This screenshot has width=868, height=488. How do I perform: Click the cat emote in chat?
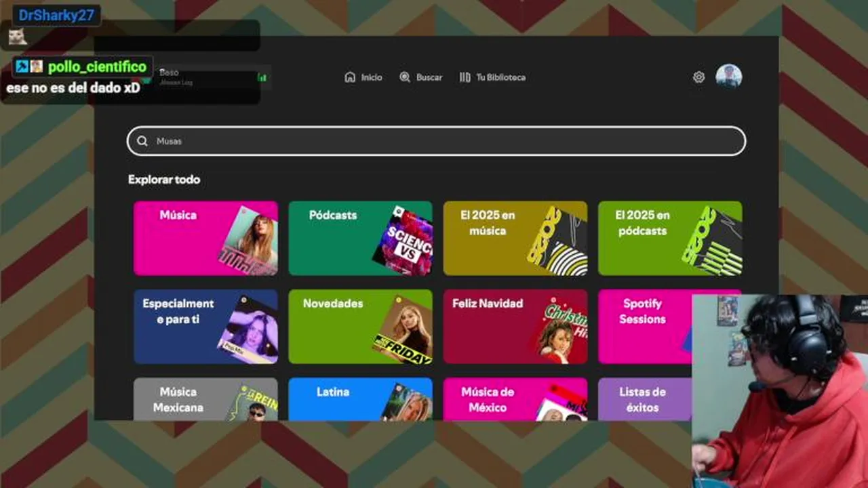[18, 37]
